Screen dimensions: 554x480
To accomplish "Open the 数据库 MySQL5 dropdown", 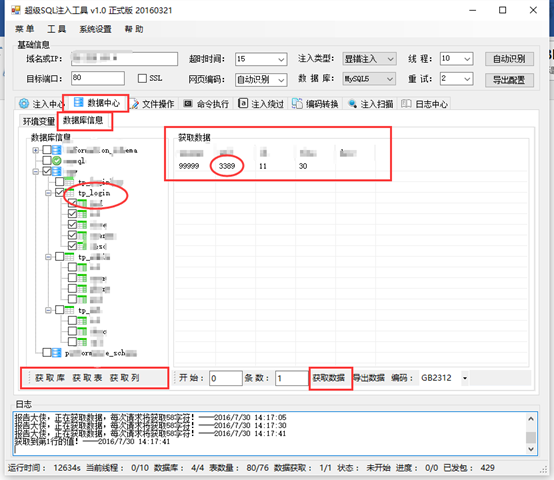I will coord(369,79).
